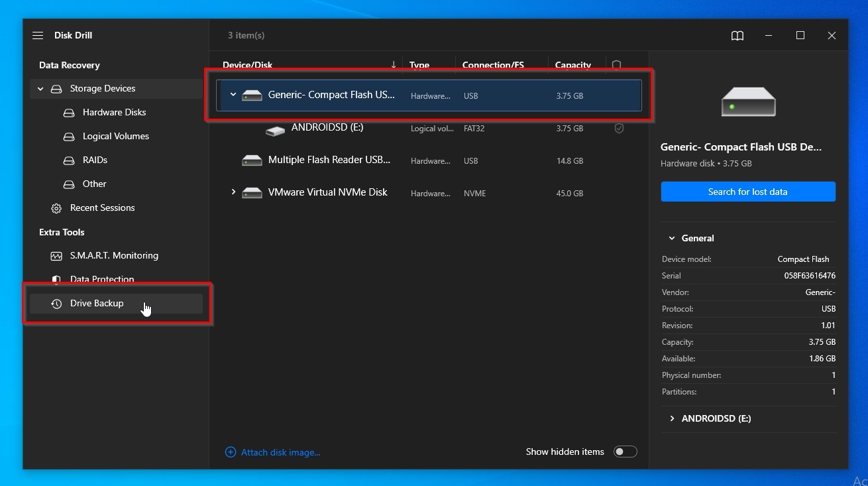Click the Data Protection shield icon

coord(56,280)
